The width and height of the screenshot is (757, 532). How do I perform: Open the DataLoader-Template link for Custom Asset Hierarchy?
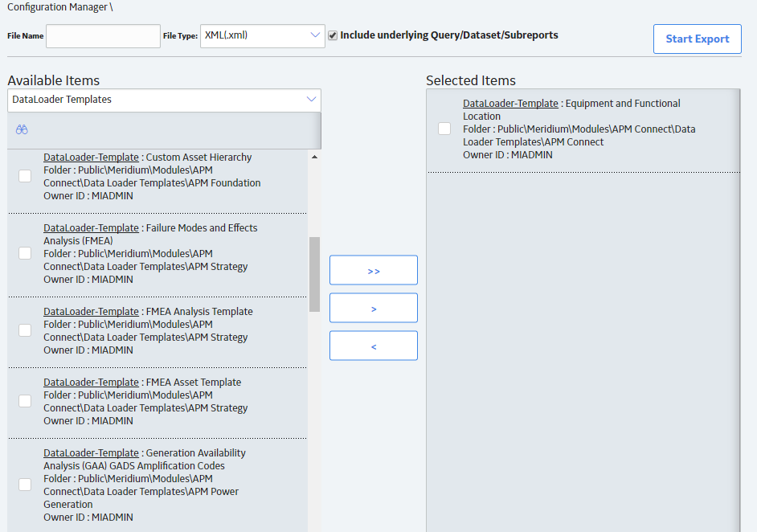click(92, 158)
